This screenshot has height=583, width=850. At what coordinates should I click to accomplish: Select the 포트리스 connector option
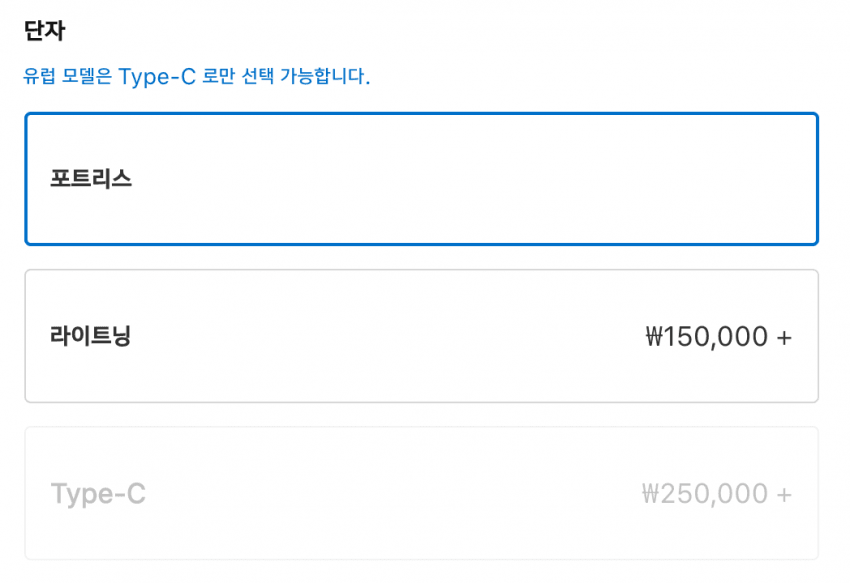point(421,179)
